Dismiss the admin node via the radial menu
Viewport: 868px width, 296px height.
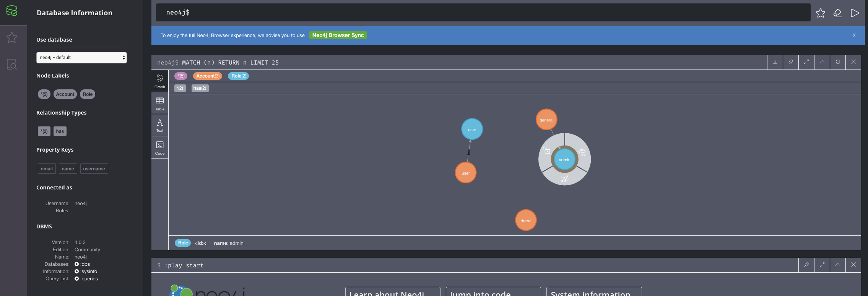tap(582, 152)
